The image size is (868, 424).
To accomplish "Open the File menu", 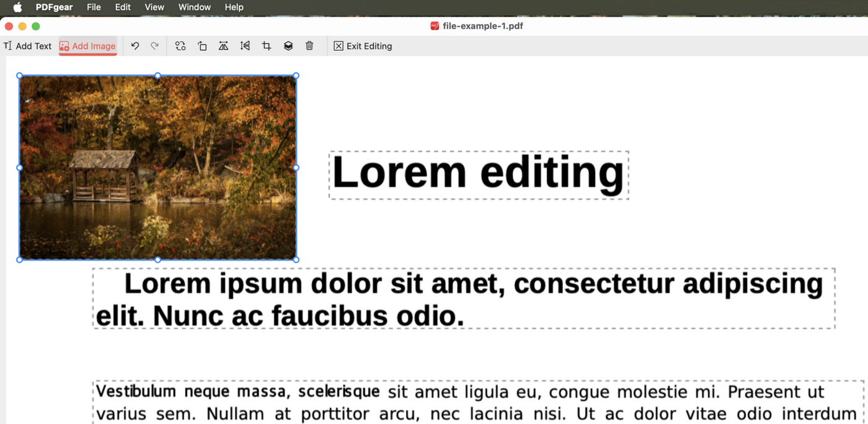I will coord(94,7).
